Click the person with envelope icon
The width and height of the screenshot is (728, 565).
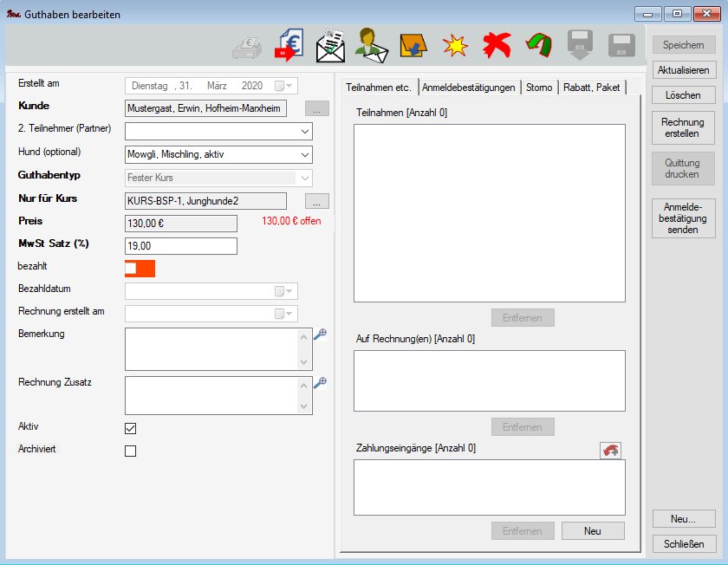coord(371,45)
